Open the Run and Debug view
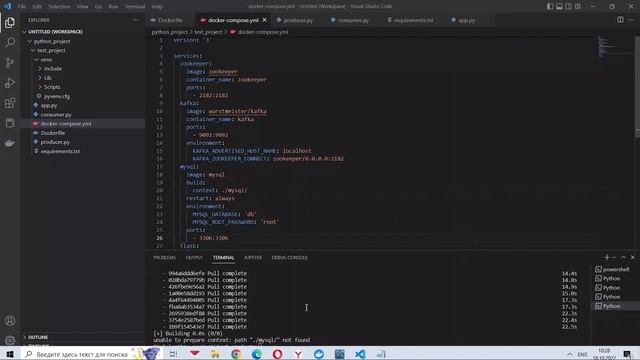Screen dimensions: 640x360 10,82
